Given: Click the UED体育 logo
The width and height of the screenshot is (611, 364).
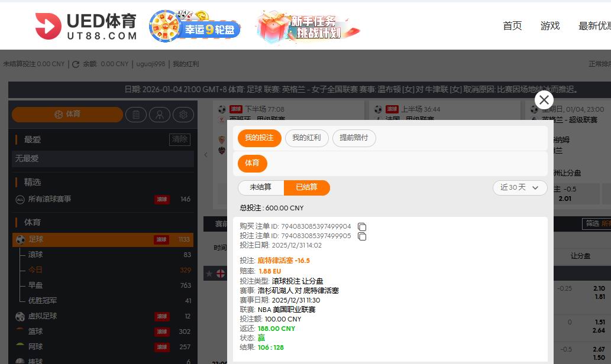Looking at the screenshot, I should (86, 26).
